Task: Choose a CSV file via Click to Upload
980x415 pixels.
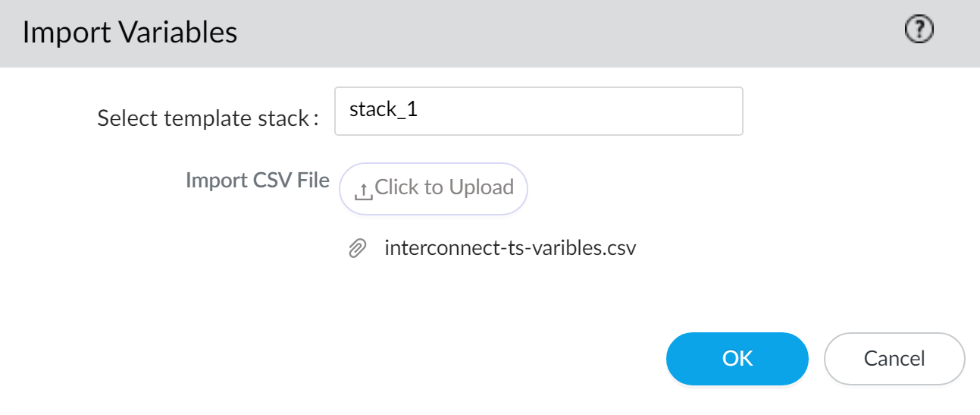Action: (x=434, y=187)
